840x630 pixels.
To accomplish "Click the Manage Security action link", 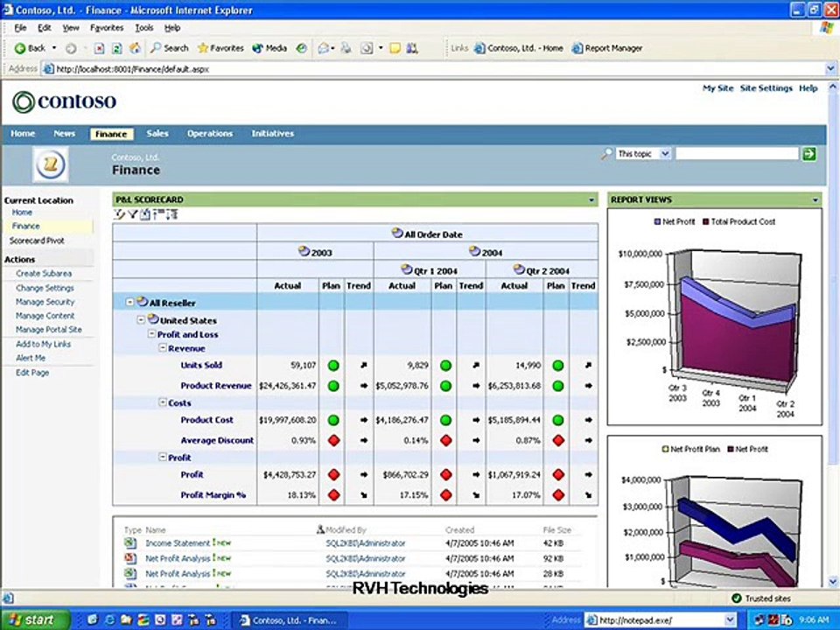I will click(x=45, y=302).
